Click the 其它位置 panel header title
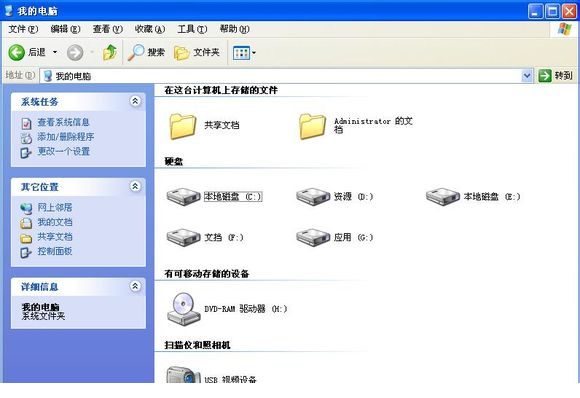Viewport: 580px width, 398px height. [x=40, y=187]
